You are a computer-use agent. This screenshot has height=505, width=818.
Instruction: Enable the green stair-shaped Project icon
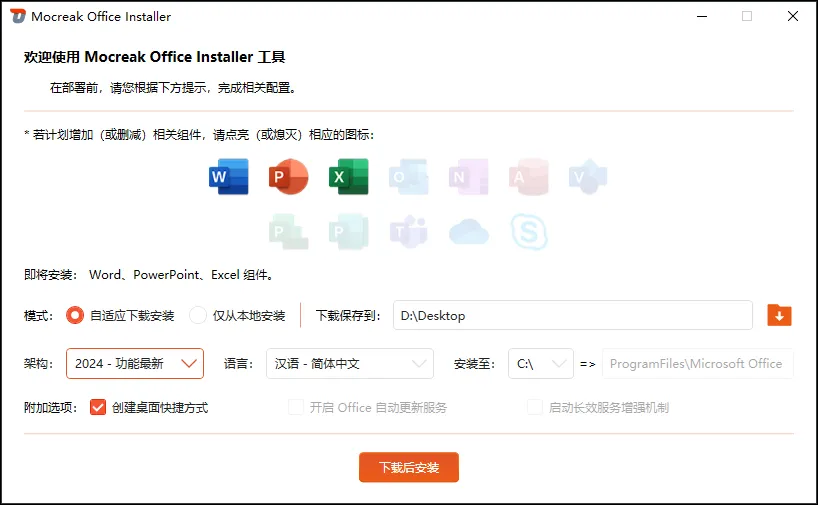click(x=288, y=232)
